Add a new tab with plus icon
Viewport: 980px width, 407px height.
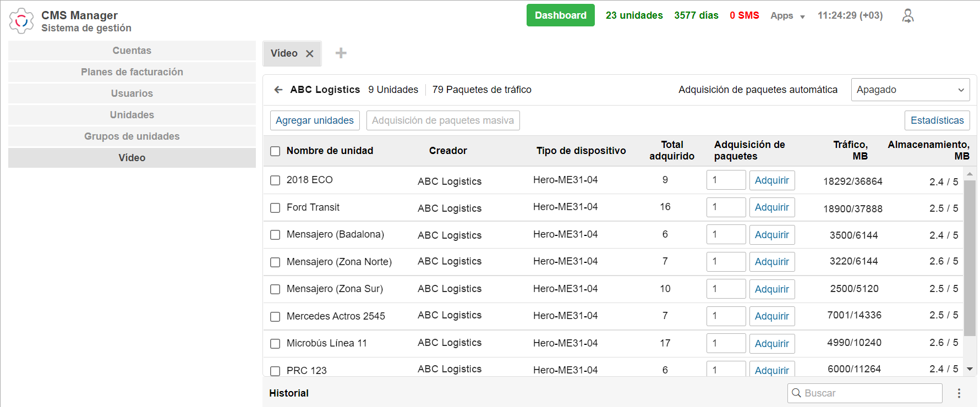point(341,53)
